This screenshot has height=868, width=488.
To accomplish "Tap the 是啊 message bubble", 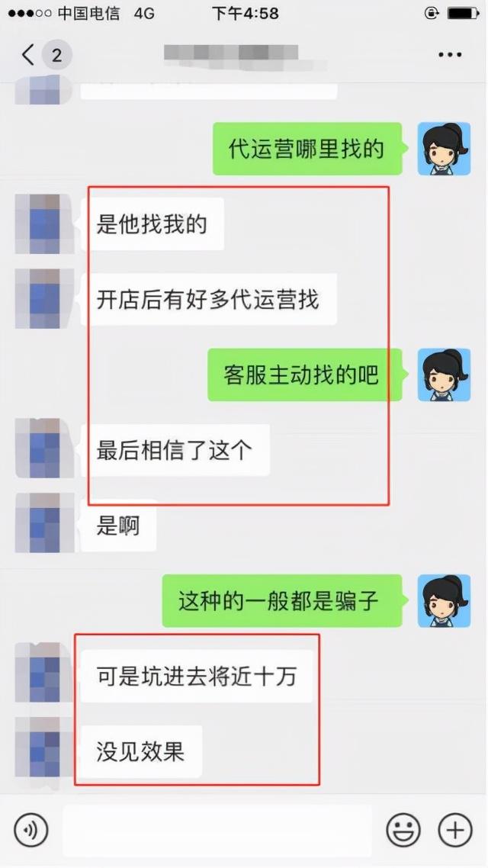I will [x=118, y=526].
